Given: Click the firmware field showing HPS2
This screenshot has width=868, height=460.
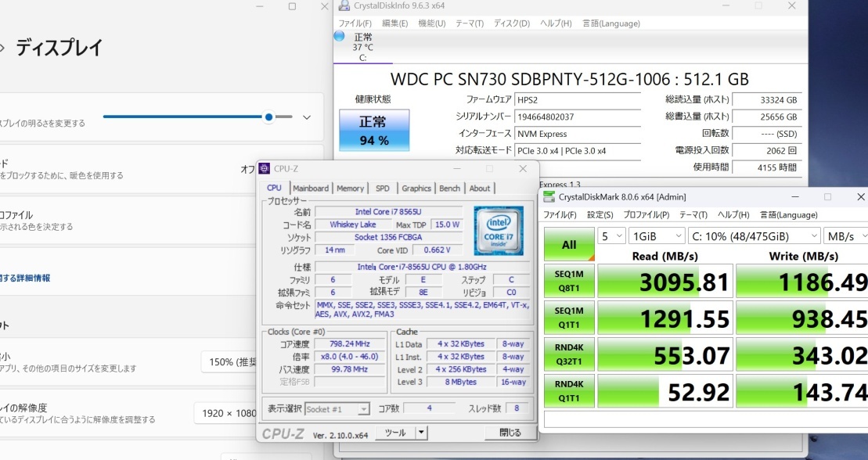Looking at the screenshot, I should [x=578, y=100].
